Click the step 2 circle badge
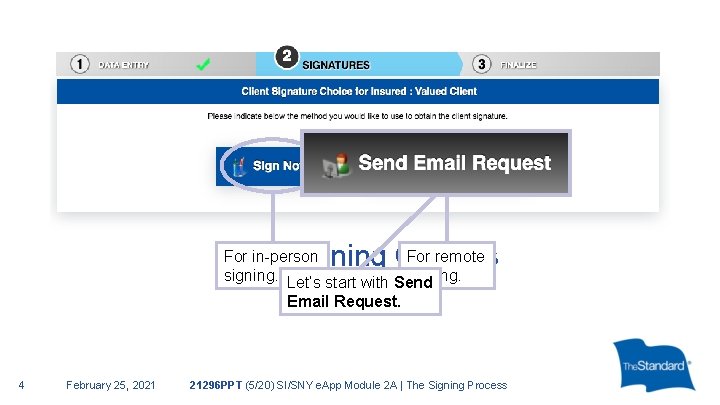 (x=287, y=57)
